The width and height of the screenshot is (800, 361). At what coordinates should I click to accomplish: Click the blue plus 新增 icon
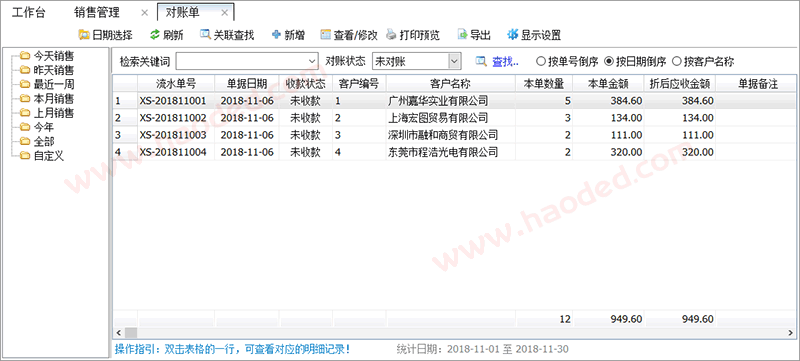pyautogui.click(x=276, y=35)
